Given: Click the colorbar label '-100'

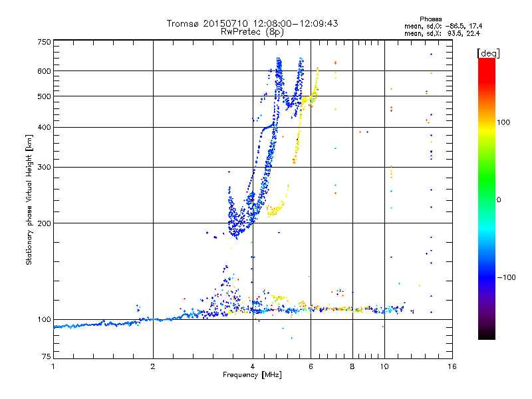Looking at the screenshot, I should click(x=506, y=277).
